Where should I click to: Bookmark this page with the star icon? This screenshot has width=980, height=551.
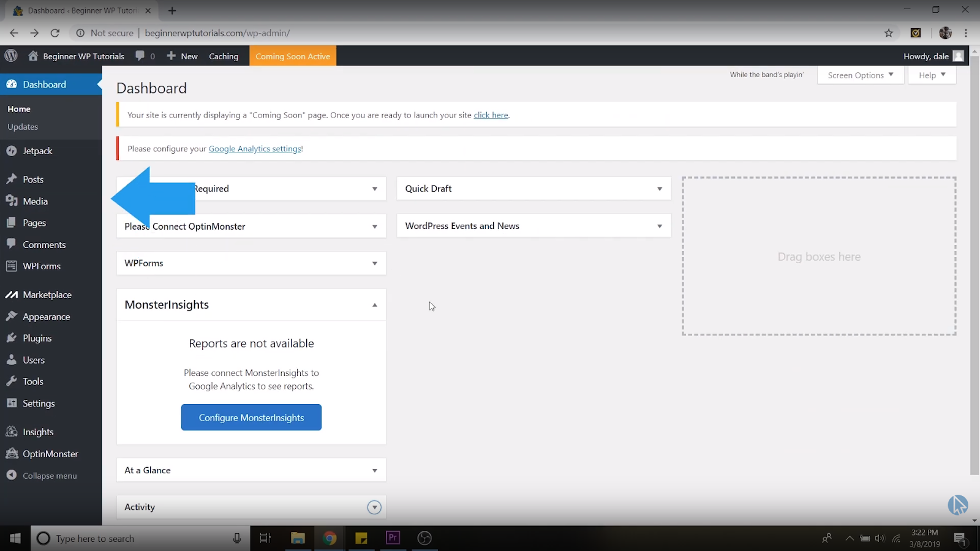tap(889, 33)
